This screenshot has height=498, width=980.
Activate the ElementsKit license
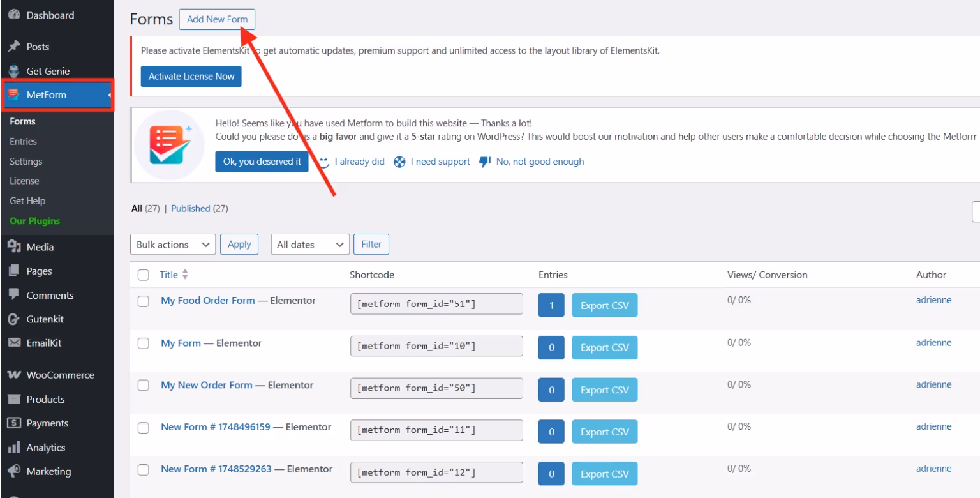[191, 76]
